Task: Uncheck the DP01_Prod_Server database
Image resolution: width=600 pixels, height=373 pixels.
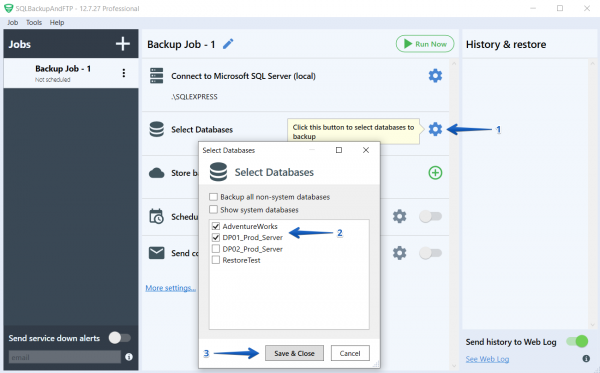Action: [x=216, y=238]
